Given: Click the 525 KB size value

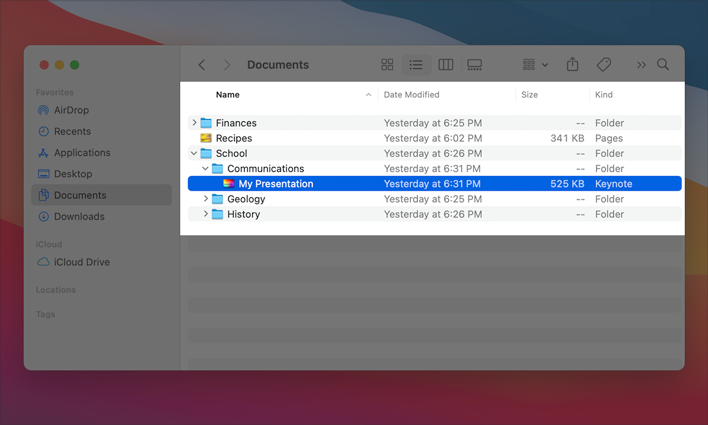Looking at the screenshot, I should pyautogui.click(x=567, y=184).
